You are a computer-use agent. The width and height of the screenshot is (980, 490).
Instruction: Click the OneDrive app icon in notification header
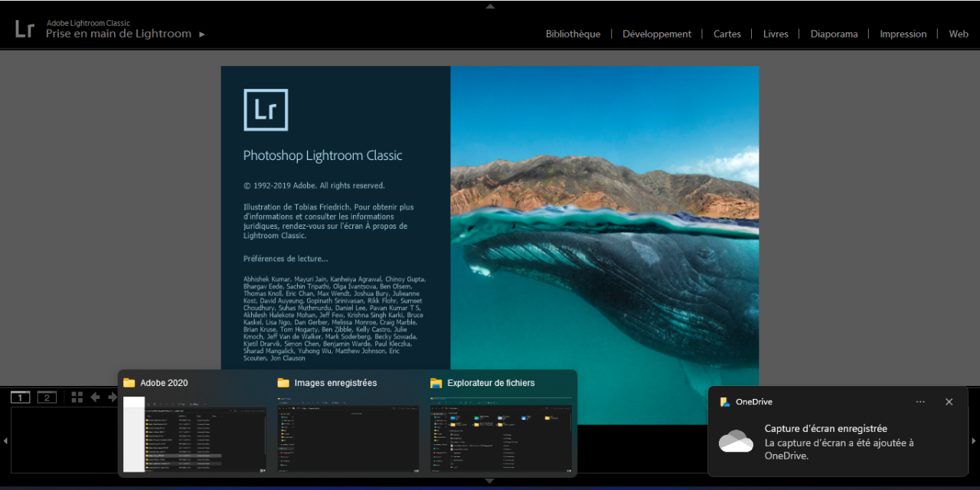point(725,402)
